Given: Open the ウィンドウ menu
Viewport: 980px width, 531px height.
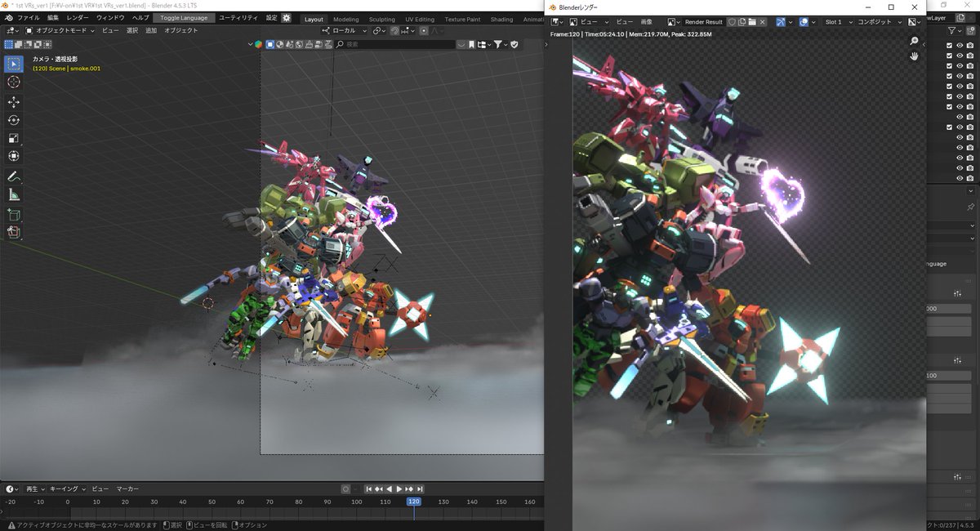Looking at the screenshot, I should pyautogui.click(x=110, y=18).
